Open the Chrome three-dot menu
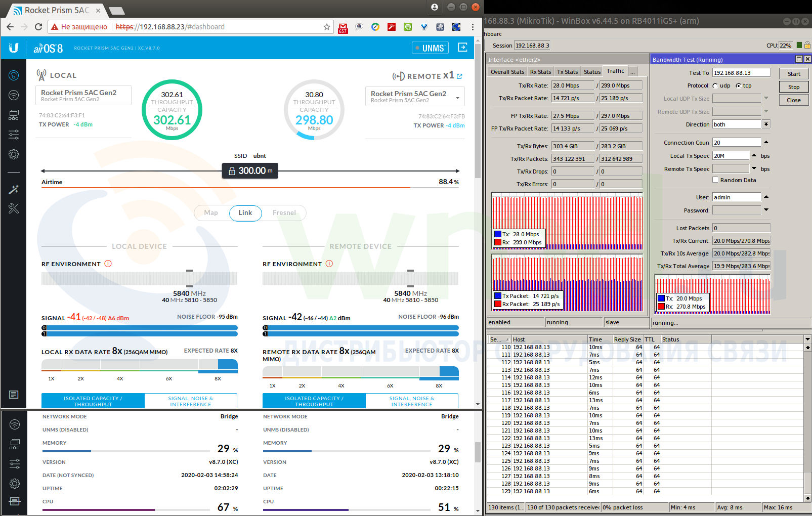Viewport: 812px width, 516px height. [473, 27]
